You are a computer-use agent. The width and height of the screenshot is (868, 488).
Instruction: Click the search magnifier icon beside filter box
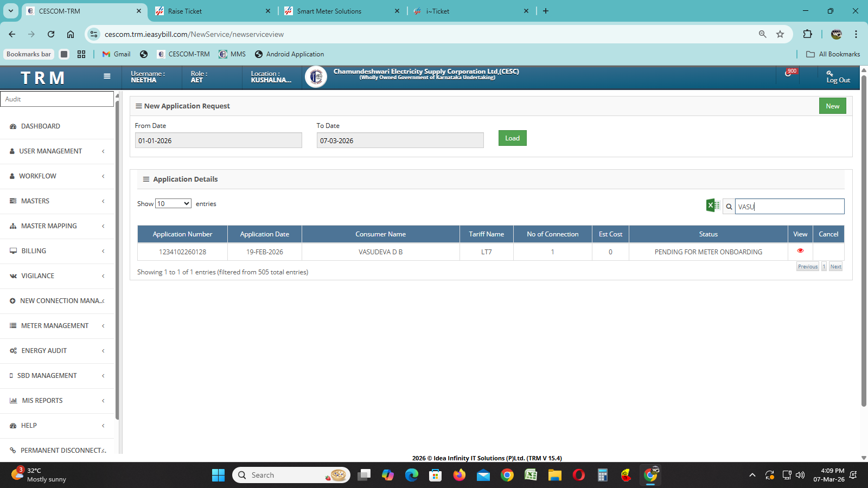tap(729, 207)
